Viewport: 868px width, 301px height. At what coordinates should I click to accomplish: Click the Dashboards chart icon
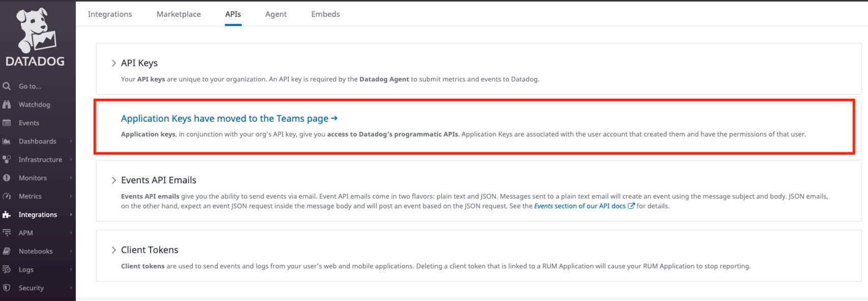click(7, 141)
